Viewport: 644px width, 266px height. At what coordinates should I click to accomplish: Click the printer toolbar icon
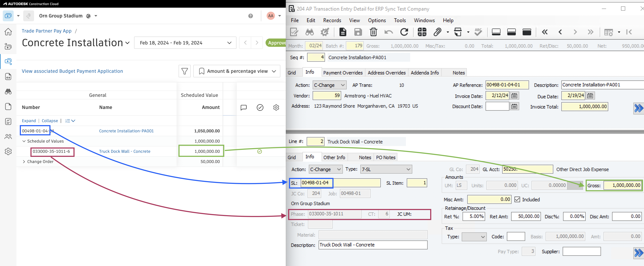[458, 32]
